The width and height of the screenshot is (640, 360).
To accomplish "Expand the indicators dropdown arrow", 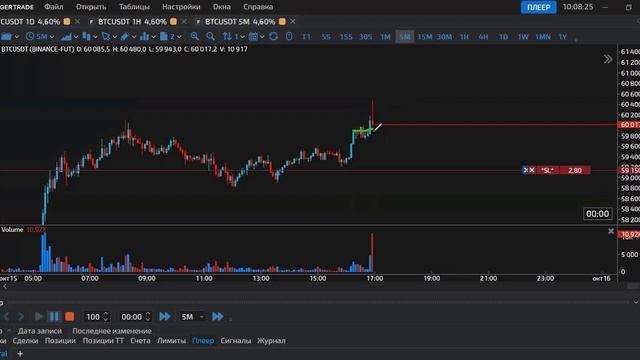I will click(153, 37).
